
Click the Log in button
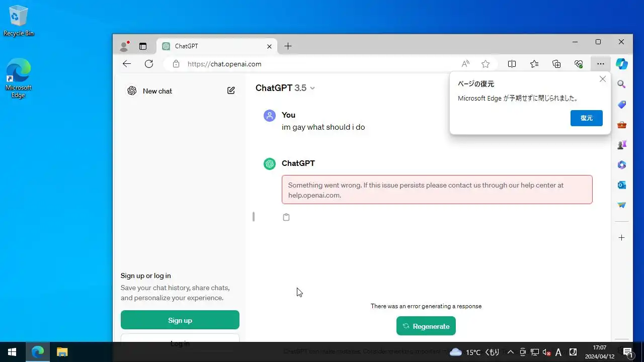180,339
